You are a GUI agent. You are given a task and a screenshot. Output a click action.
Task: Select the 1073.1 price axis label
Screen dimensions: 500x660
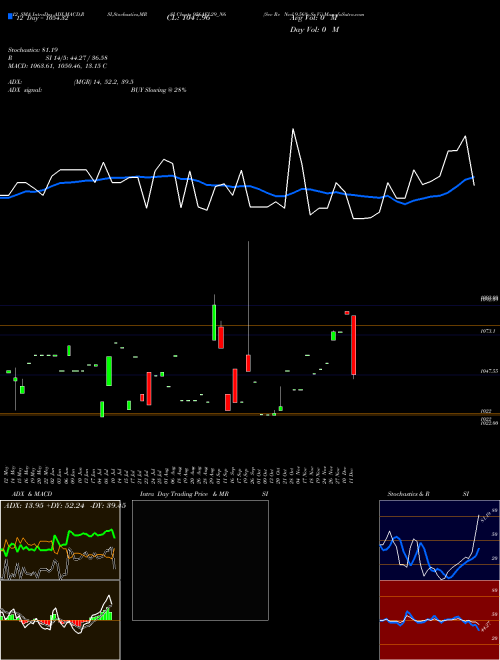pyautogui.click(x=488, y=332)
